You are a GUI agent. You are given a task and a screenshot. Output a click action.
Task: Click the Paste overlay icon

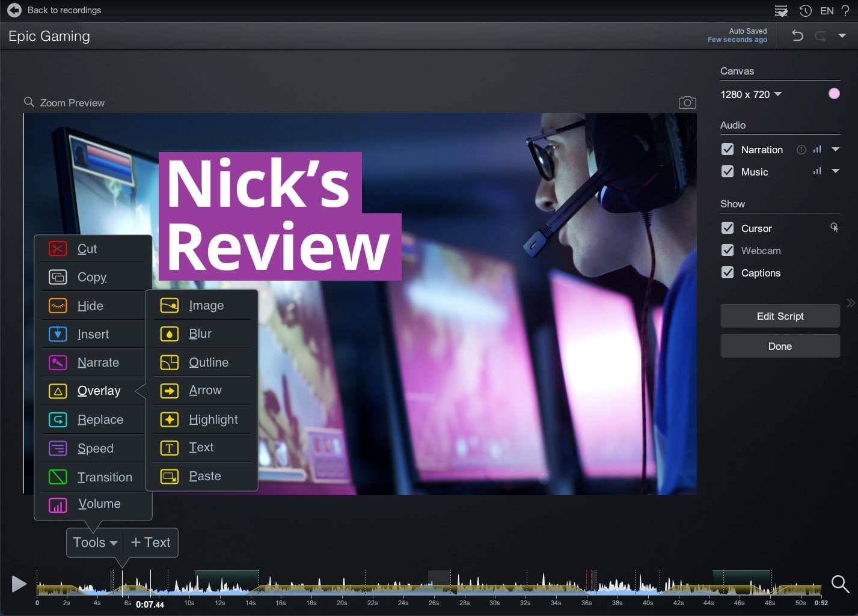(170, 477)
